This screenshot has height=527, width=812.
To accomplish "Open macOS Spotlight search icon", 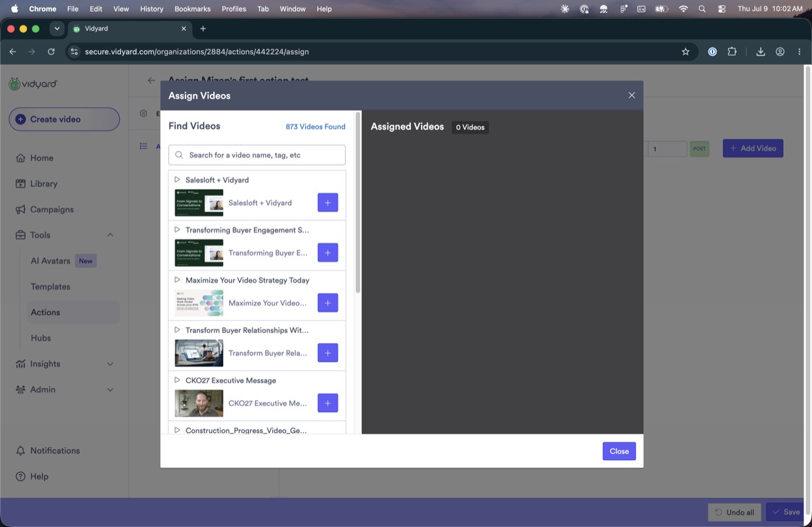I will (702, 9).
